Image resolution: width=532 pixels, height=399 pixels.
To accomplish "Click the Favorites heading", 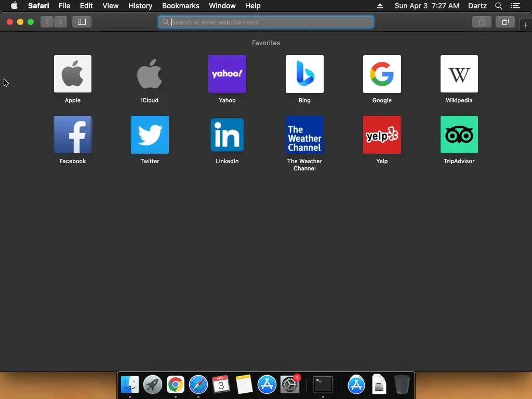I will [266, 43].
